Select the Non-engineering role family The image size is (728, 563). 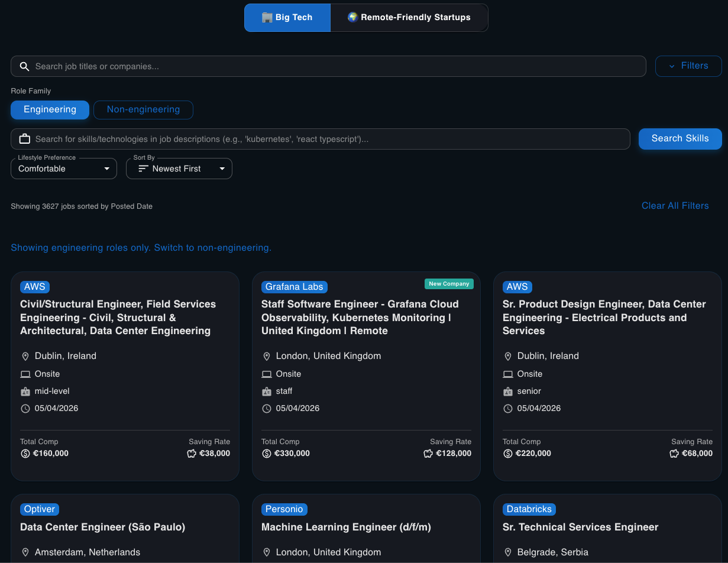(143, 109)
